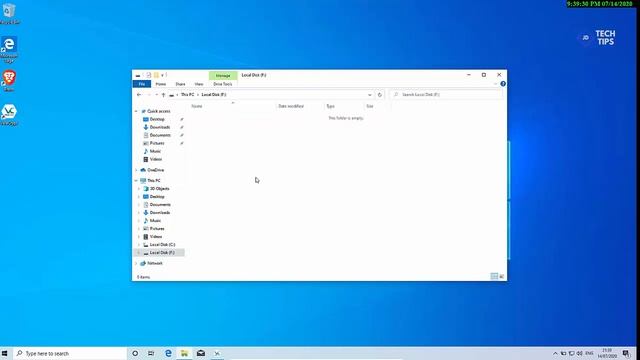Click the New Folder icon in title bar
Image resolution: width=640 pixels, height=360 pixels.
[x=156, y=75]
